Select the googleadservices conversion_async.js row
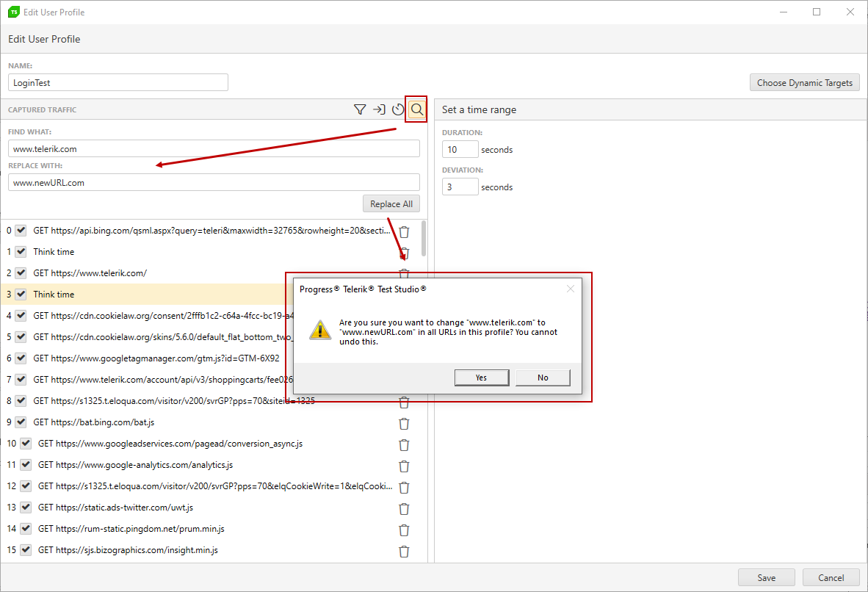 pos(214,443)
